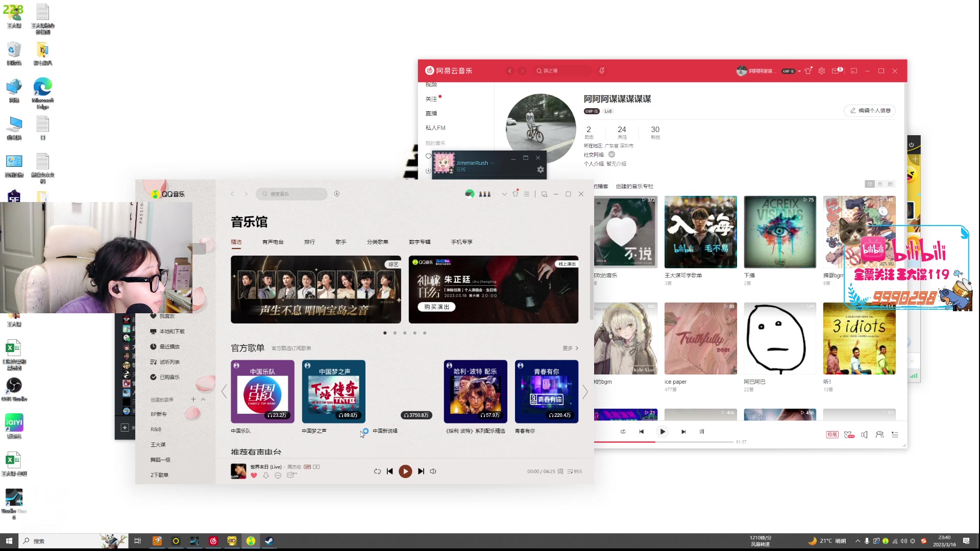Open QQ Music main menu icon

coord(527,194)
